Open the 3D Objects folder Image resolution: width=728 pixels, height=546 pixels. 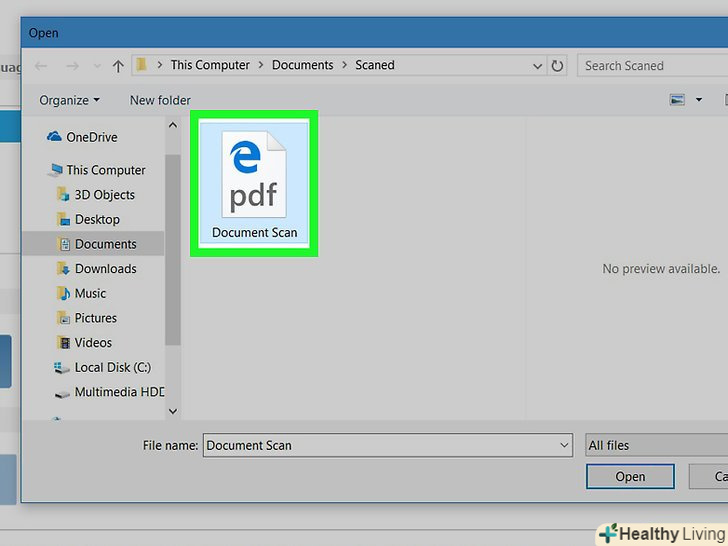coord(105,195)
